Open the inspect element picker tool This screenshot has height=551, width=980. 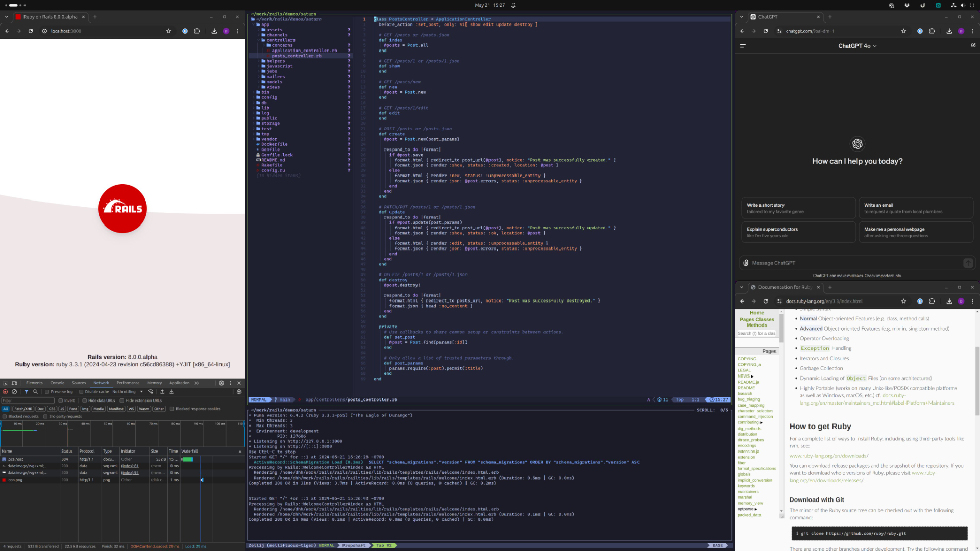[x=6, y=383]
